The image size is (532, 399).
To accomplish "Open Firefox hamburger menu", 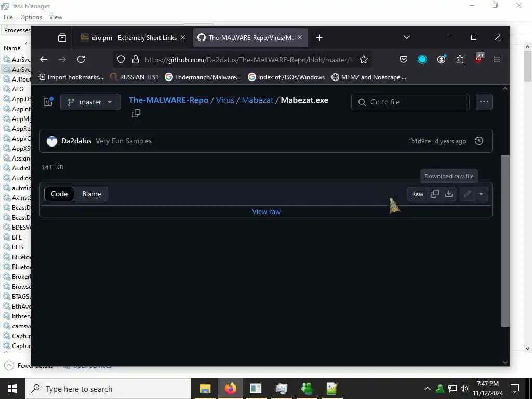I will [x=497, y=59].
